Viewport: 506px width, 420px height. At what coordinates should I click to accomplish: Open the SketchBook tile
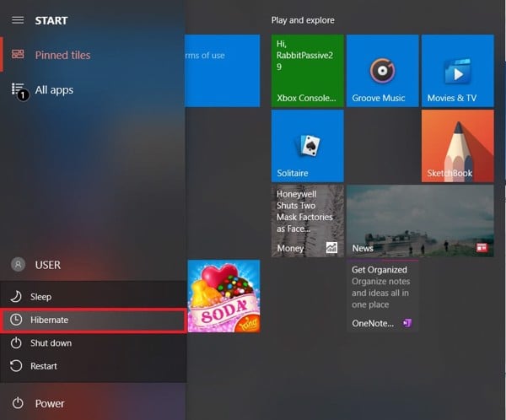(458, 146)
